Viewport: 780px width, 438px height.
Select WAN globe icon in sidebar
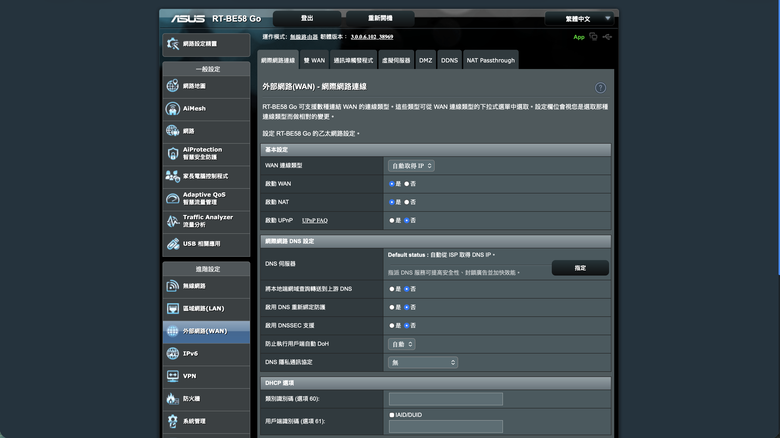tap(173, 331)
